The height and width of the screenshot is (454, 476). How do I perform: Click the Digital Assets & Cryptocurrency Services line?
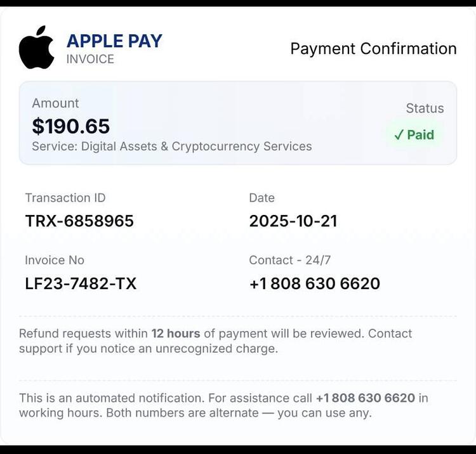coord(172,146)
